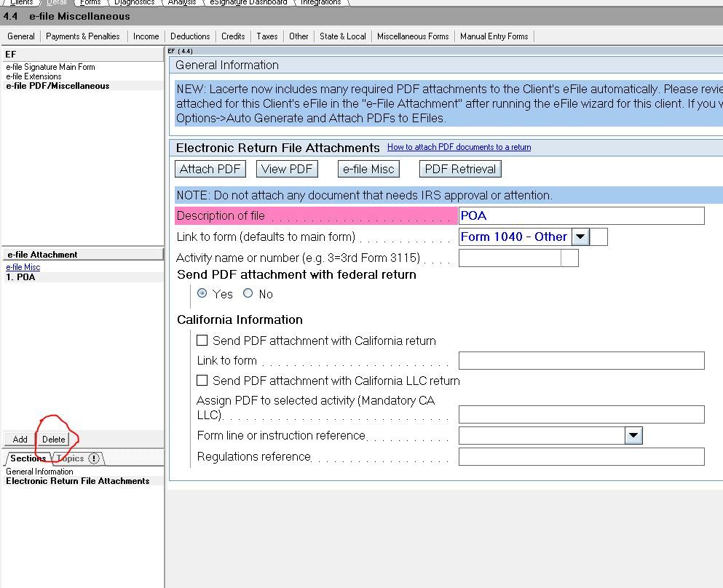Enable Send PDF attachment with California return
723x588 pixels.
click(202, 341)
